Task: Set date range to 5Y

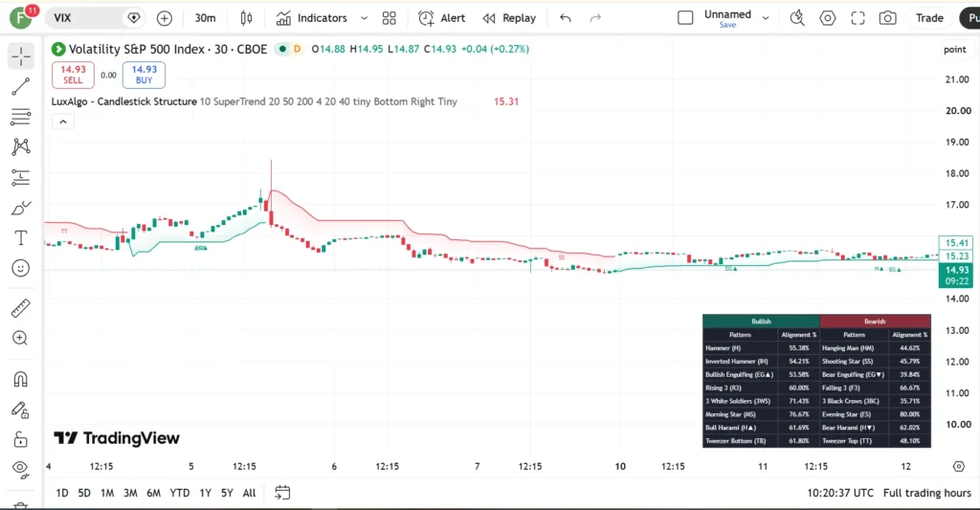Action: [227, 493]
